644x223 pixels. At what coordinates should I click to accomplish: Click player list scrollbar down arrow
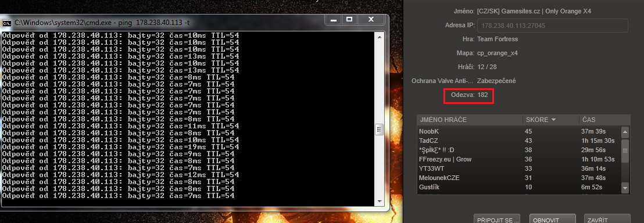(x=625, y=188)
